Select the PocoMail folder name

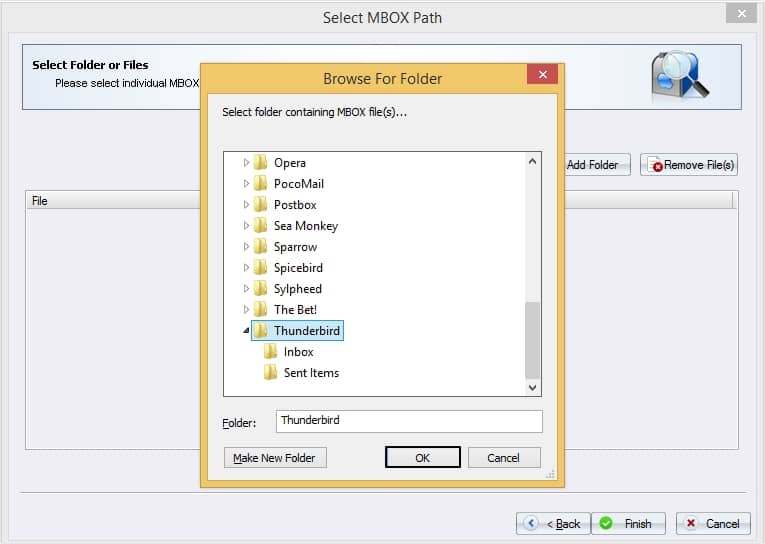(299, 183)
